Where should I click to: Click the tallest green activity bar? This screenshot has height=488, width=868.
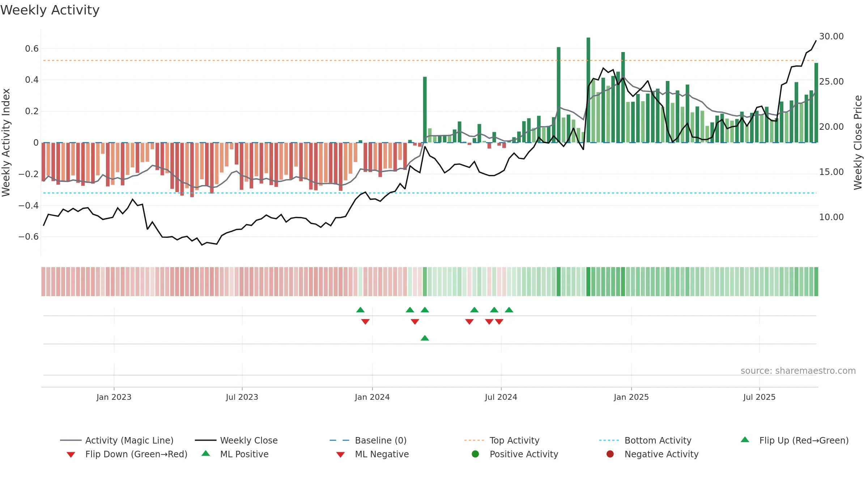(588, 90)
